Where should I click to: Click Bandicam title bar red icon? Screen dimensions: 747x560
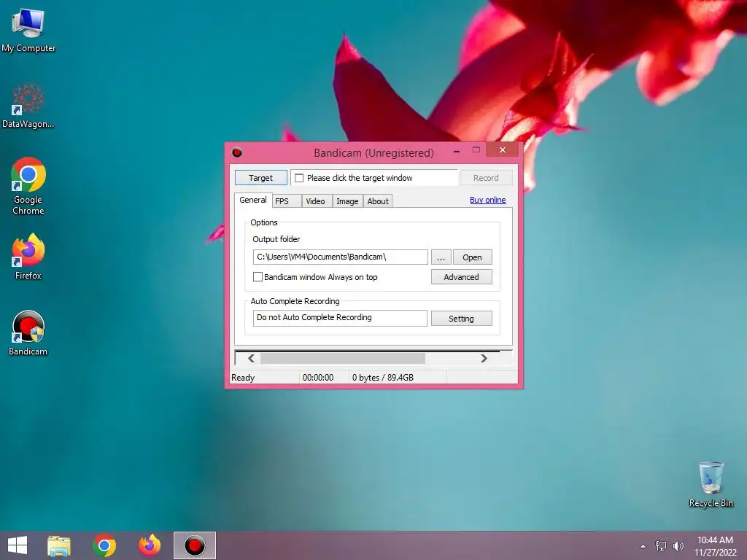point(237,152)
